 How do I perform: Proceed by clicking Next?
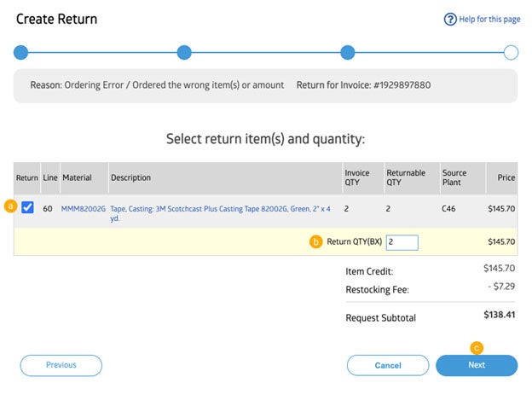477,365
